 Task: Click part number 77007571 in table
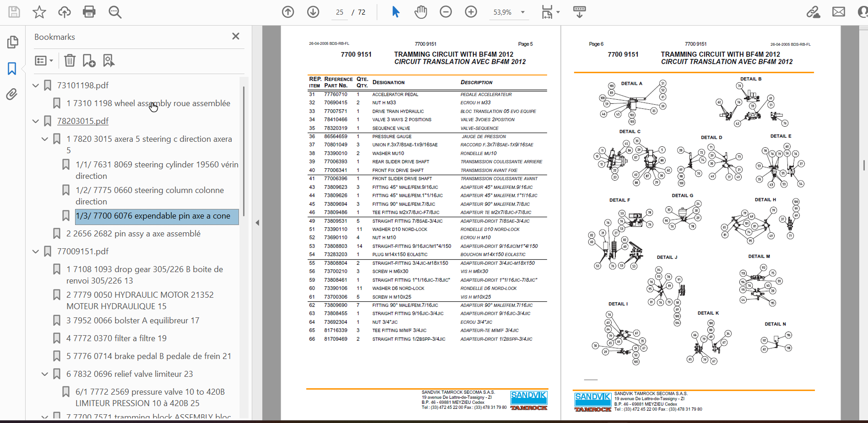(336, 111)
